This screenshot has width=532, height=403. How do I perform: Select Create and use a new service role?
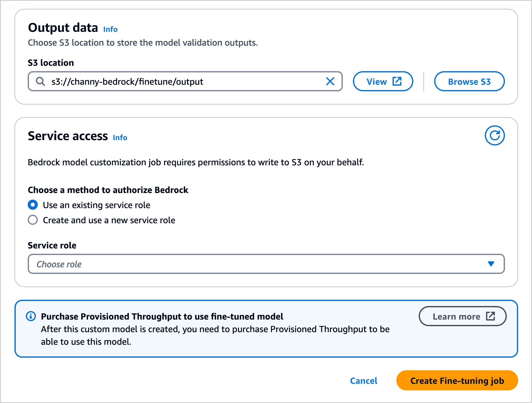(33, 220)
